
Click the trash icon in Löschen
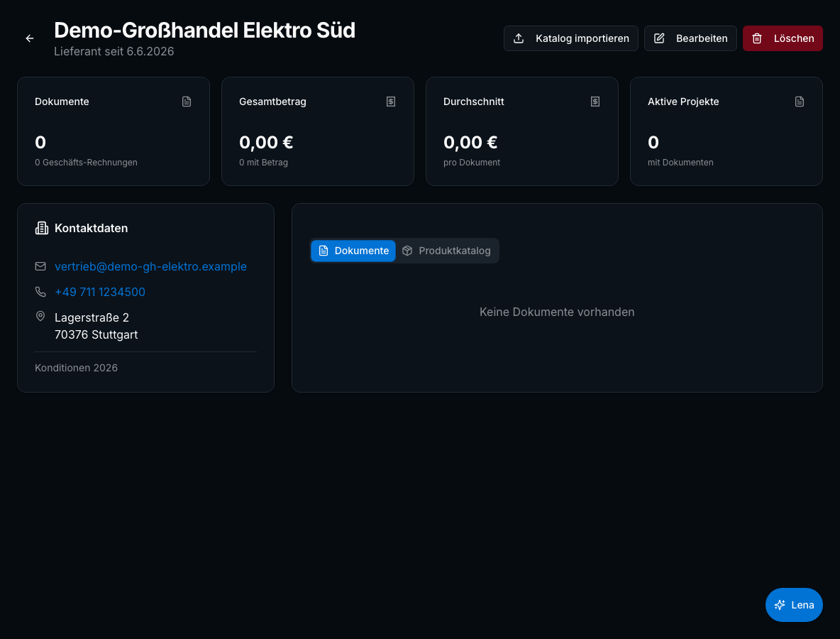[757, 38]
